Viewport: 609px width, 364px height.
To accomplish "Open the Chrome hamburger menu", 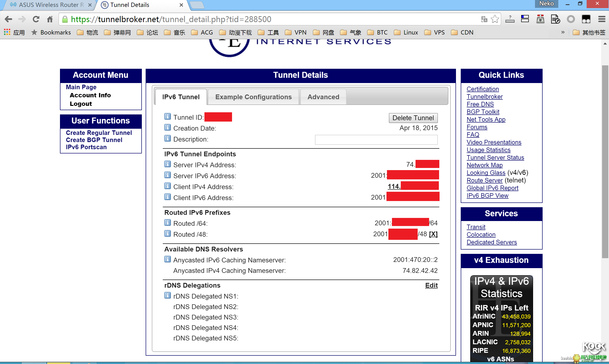I will (602, 19).
